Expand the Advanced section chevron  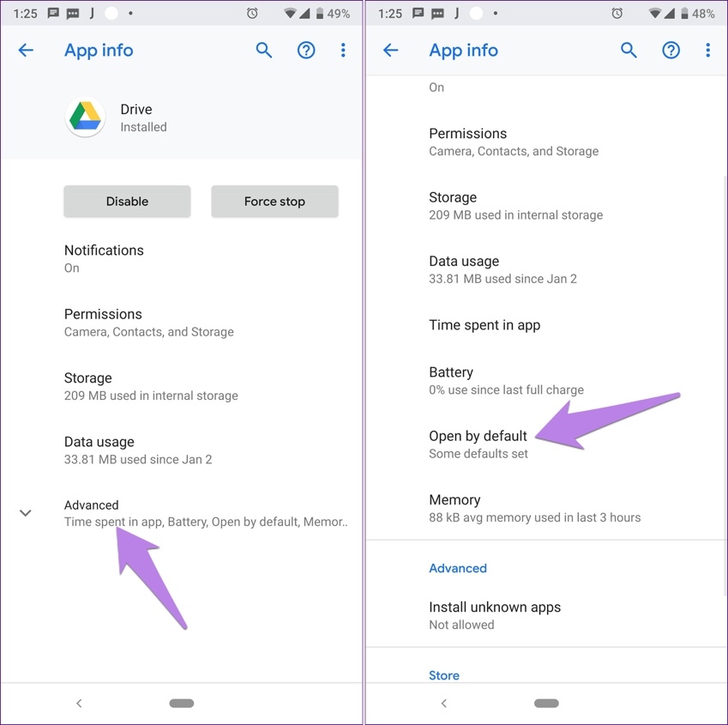(26, 513)
